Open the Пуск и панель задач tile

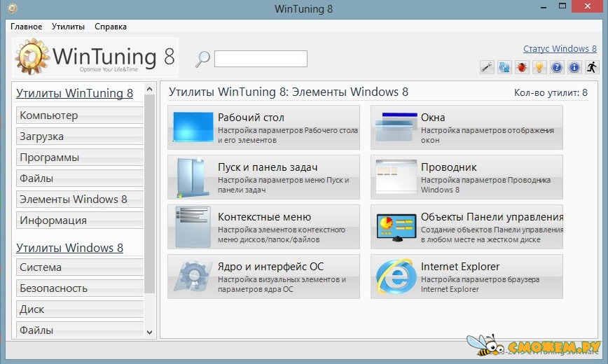[263, 177]
